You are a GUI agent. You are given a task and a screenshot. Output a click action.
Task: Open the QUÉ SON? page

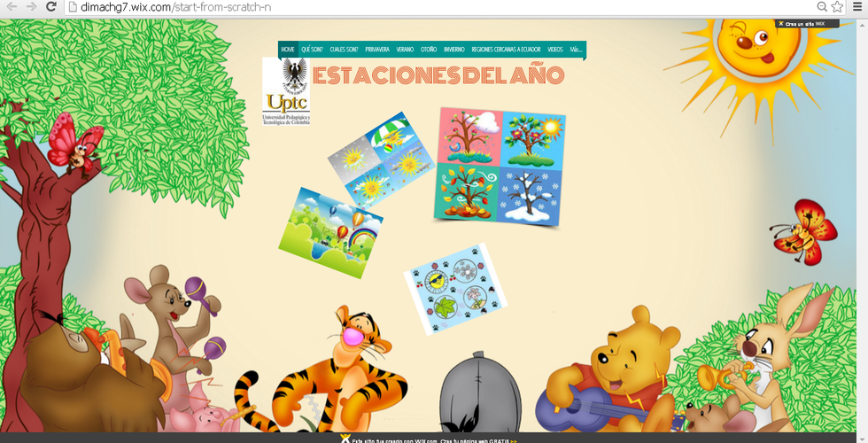(312, 50)
